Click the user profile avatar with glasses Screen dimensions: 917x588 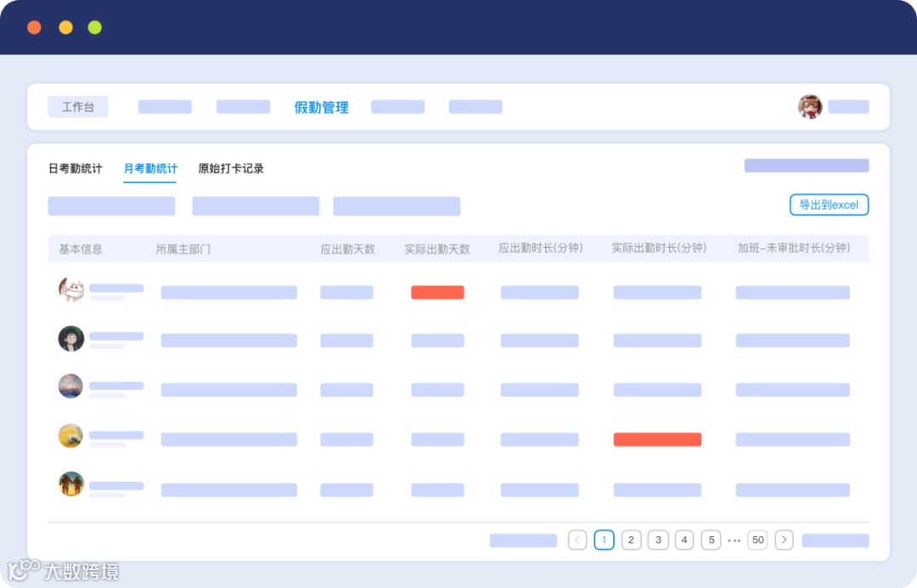[x=810, y=106]
